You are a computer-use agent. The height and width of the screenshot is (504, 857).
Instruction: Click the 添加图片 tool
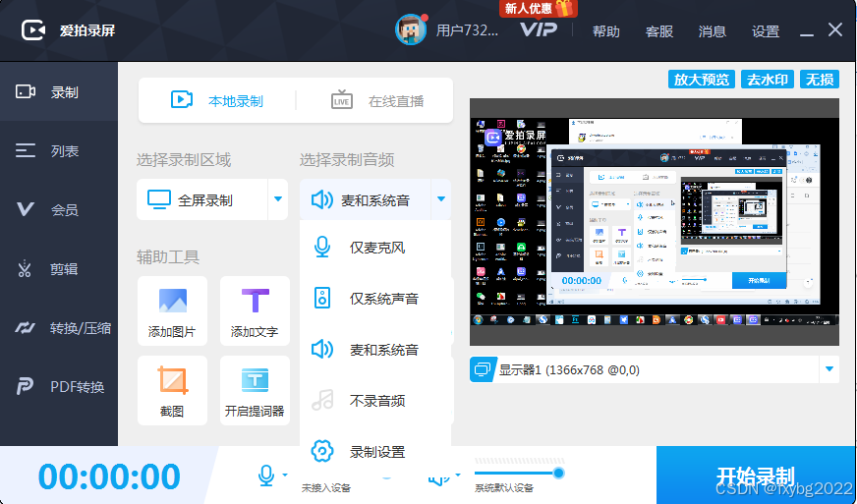click(172, 311)
